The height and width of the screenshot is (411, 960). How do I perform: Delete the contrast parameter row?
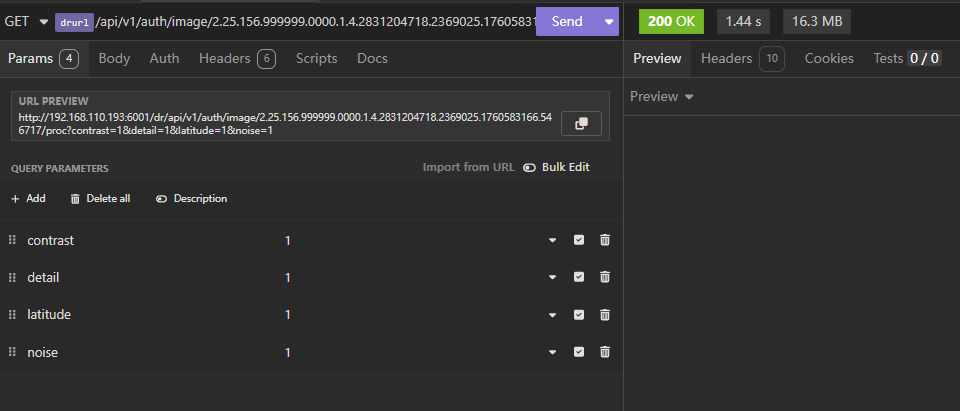tap(605, 240)
